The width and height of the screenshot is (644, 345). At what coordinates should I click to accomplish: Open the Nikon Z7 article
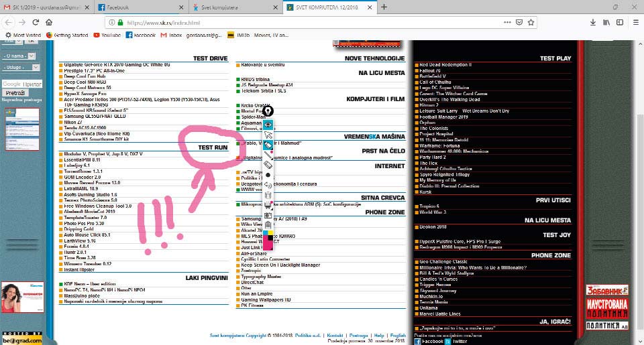click(73, 122)
